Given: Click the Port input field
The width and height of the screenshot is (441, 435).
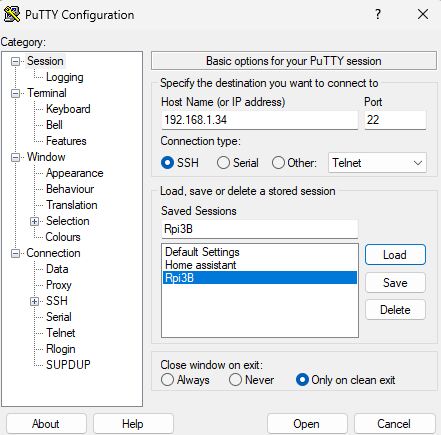Looking at the screenshot, I should click(395, 120).
